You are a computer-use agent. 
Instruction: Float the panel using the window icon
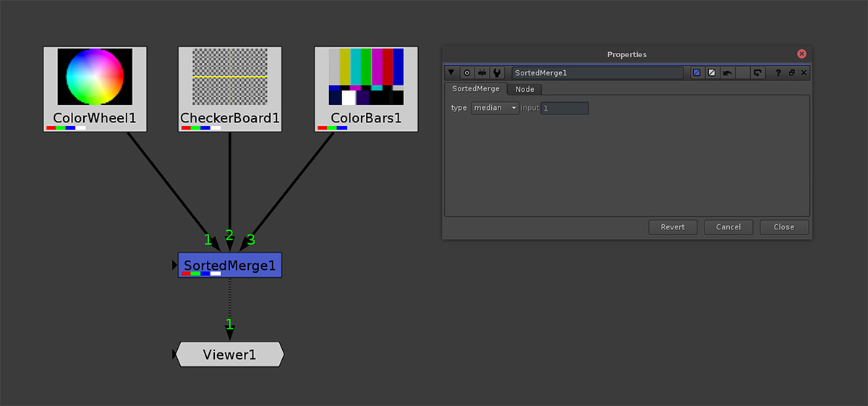pyautogui.click(x=791, y=73)
